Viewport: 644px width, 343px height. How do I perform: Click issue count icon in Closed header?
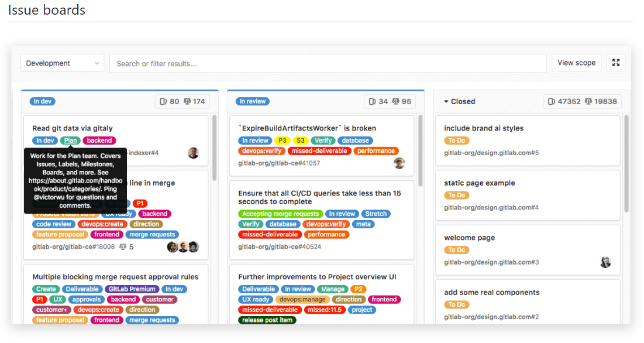tap(552, 101)
